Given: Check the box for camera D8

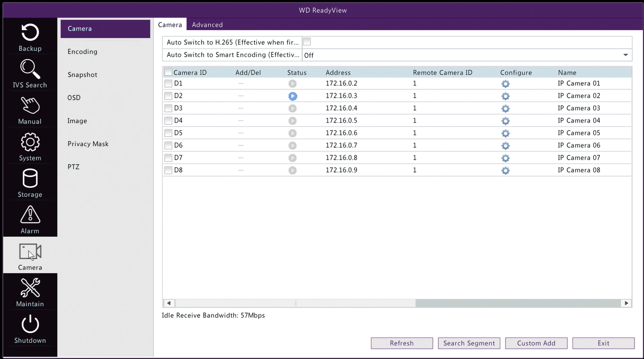Looking at the screenshot, I should 168,170.
